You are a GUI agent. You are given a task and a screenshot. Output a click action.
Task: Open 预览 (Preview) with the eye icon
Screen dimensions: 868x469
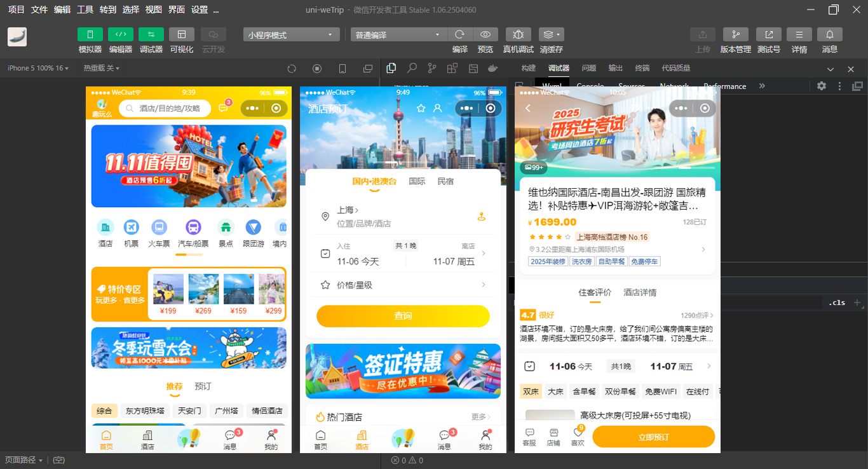pyautogui.click(x=485, y=34)
